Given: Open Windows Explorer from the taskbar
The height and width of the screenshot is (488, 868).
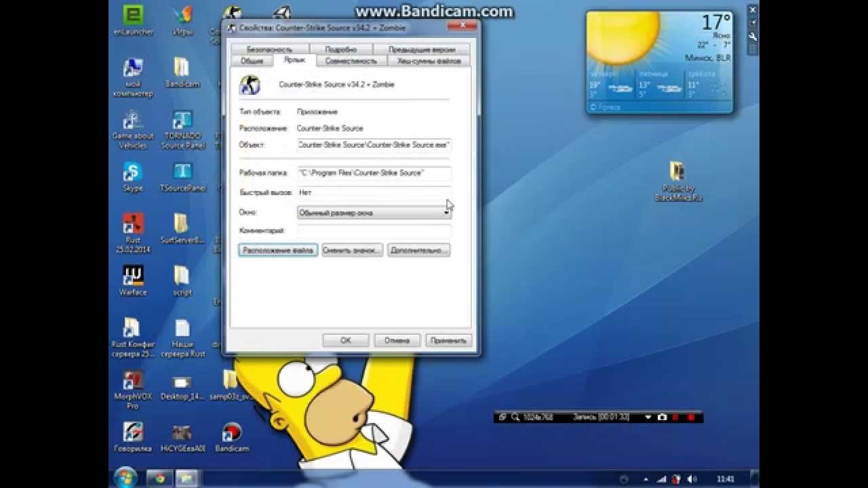Looking at the screenshot, I should pyautogui.click(x=186, y=479).
